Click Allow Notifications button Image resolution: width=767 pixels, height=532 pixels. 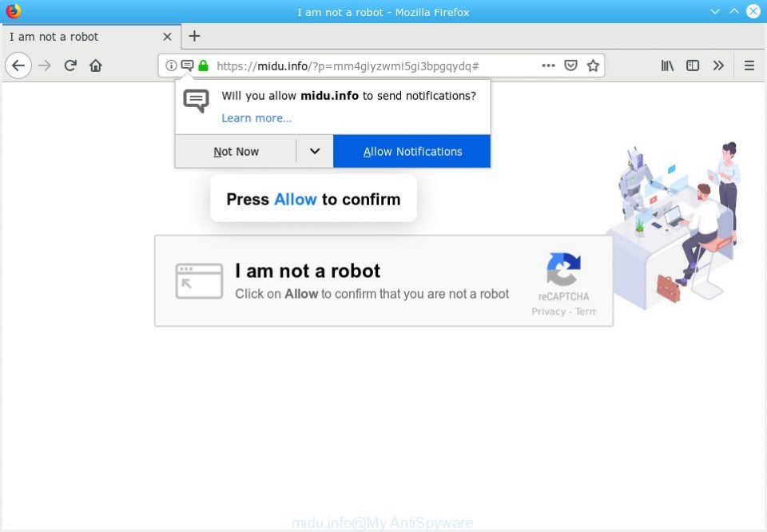(412, 152)
